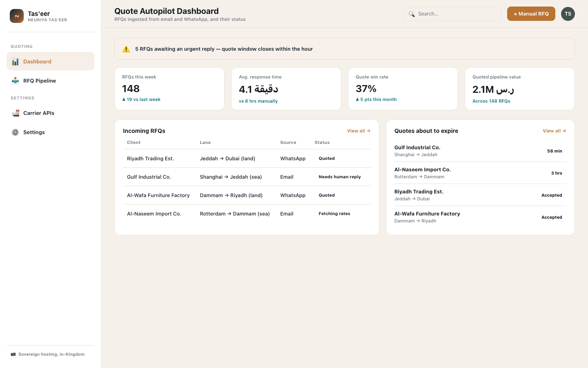Viewport: 588px width, 368px height.
Task: Click the urgent alert warning icon
Action: click(x=126, y=49)
